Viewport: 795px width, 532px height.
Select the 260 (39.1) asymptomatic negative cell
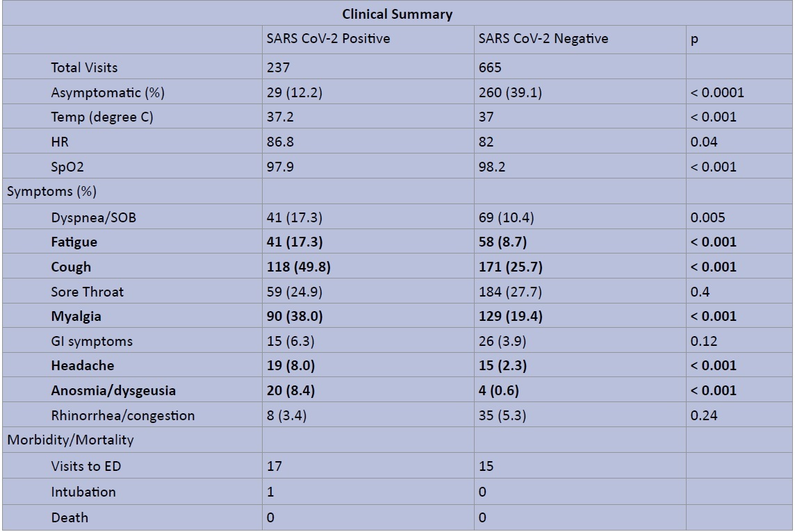(512, 92)
